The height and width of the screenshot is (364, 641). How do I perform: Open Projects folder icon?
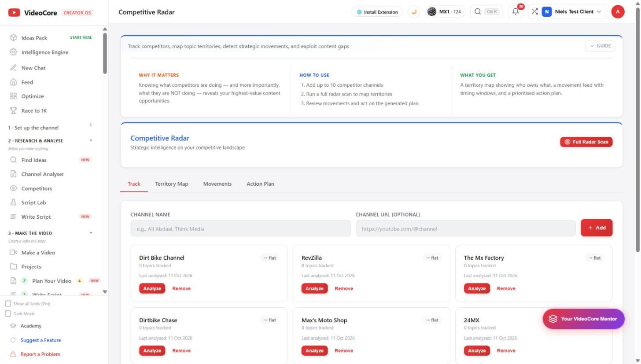coord(13,266)
